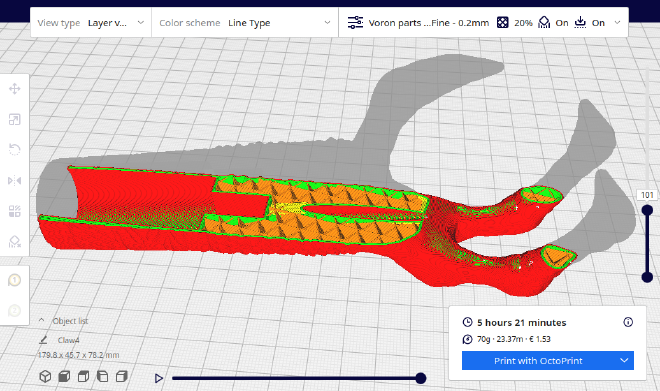Click the layer number 101 field
The width and height of the screenshot is (660, 391).
(647, 195)
